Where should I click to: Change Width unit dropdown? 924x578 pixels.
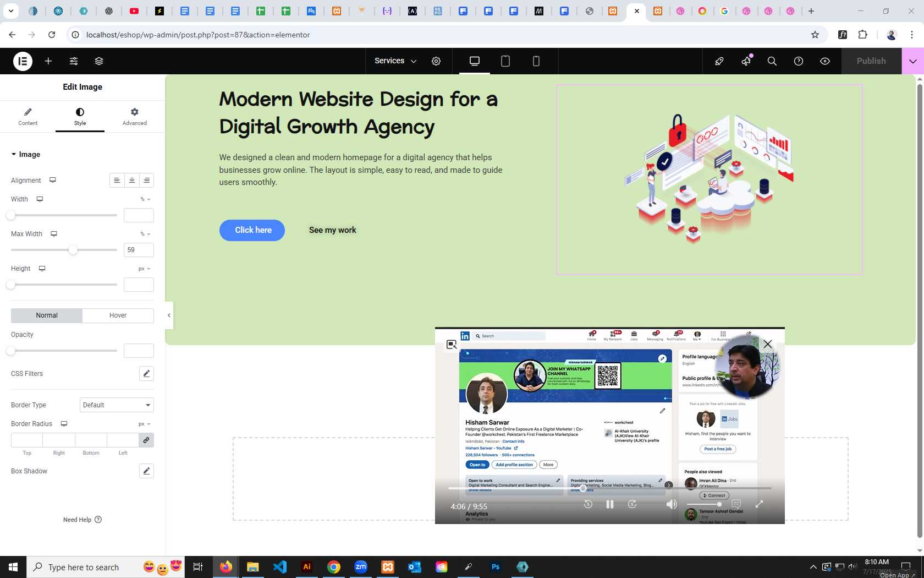click(x=145, y=199)
